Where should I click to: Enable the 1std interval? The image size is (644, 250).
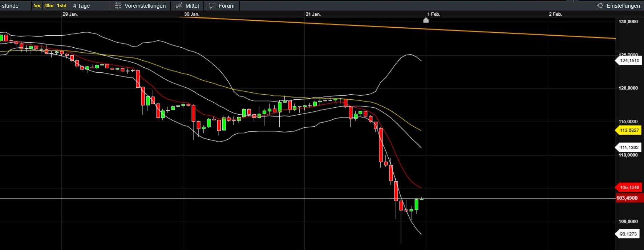point(62,6)
